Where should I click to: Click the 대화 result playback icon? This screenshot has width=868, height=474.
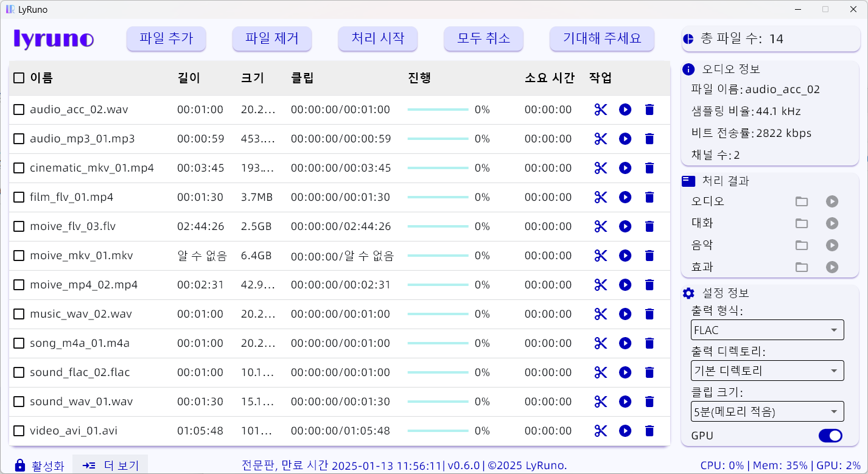pyautogui.click(x=832, y=223)
